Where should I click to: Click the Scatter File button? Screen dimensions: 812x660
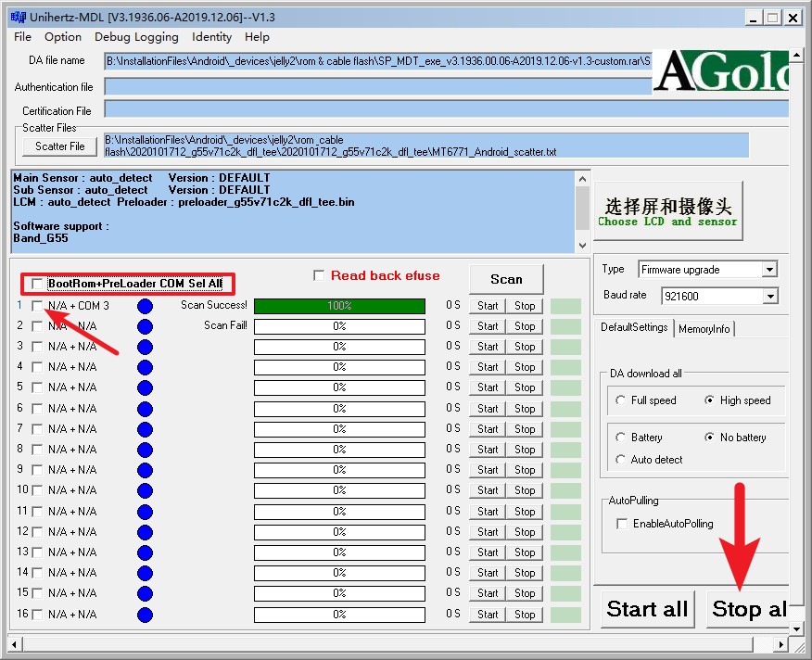click(x=59, y=146)
